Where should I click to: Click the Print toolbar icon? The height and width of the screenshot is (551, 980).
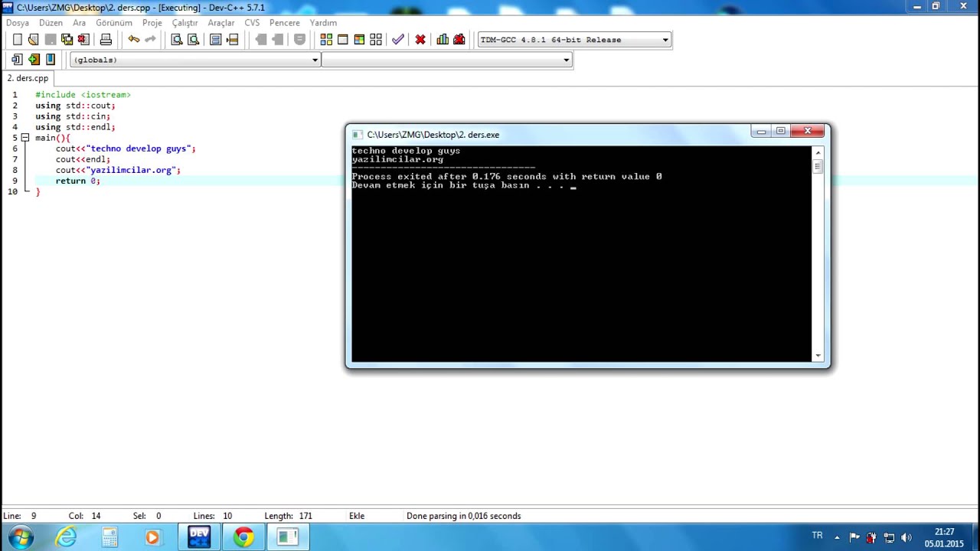tap(106, 40)
